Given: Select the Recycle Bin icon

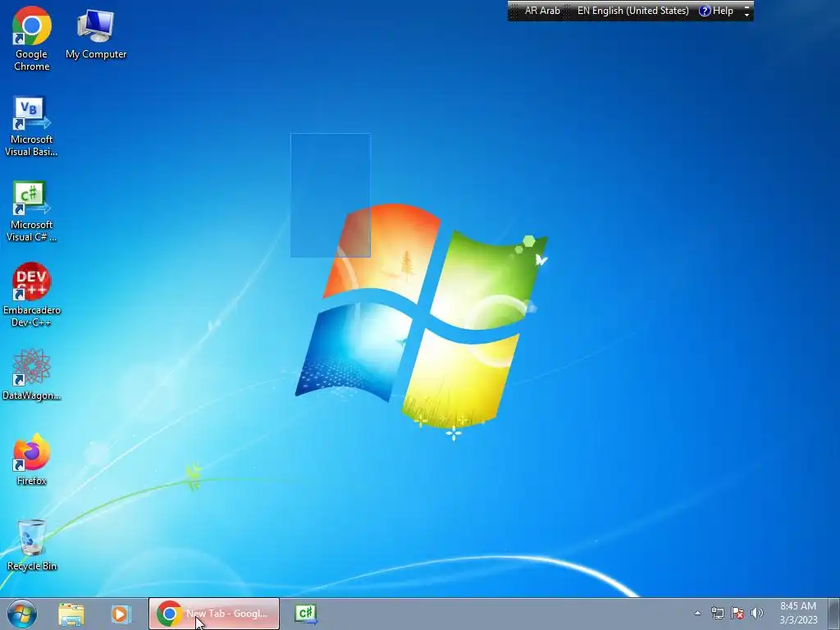Looking at the screenshot, I should (32, 545).
